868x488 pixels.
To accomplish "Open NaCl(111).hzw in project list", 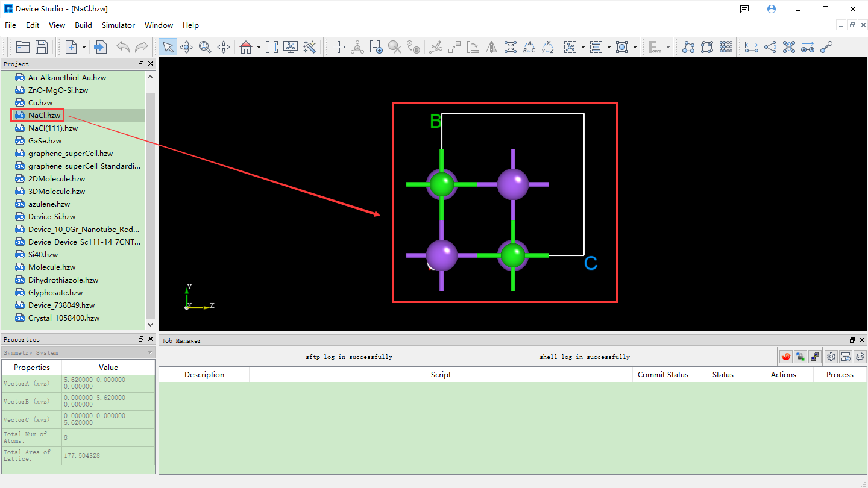I will coord(53,128).
